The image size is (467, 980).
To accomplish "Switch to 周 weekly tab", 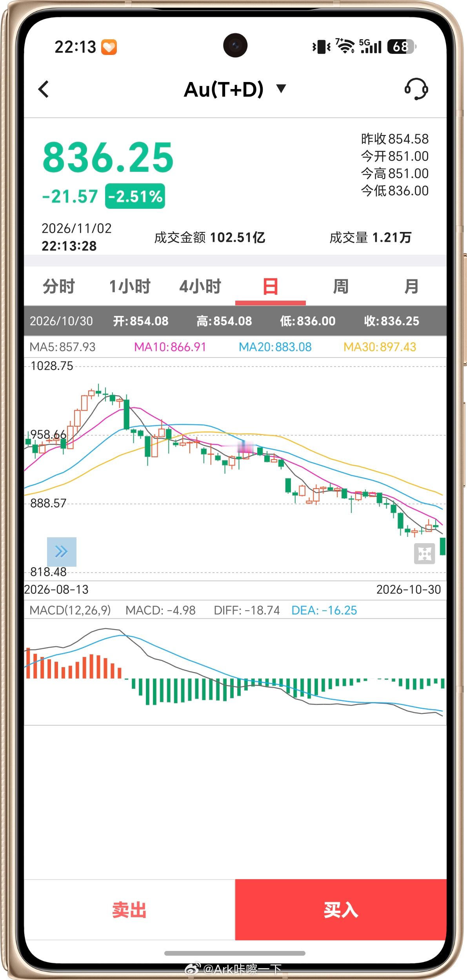I will point(341,286).
